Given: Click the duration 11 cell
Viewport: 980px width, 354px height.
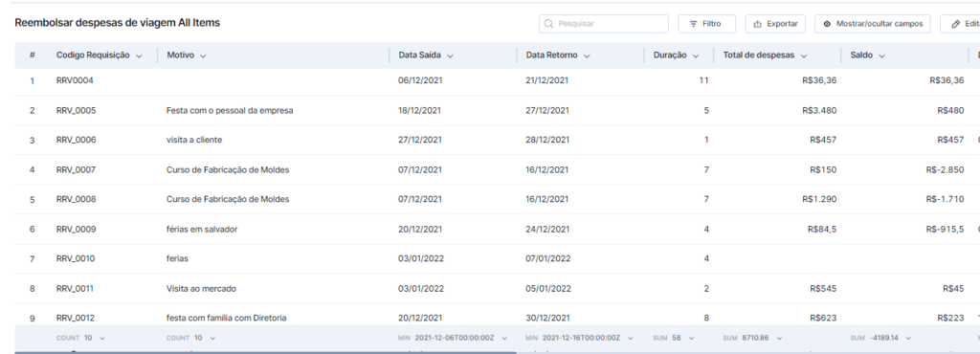Looking at the screenshot, I should (703, 80).
